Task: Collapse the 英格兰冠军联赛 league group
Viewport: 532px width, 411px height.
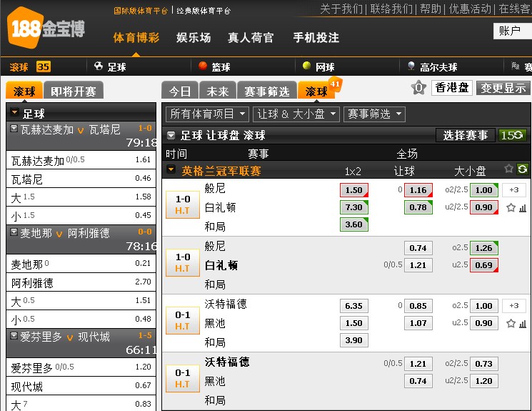Action: (x=171, y=169)
